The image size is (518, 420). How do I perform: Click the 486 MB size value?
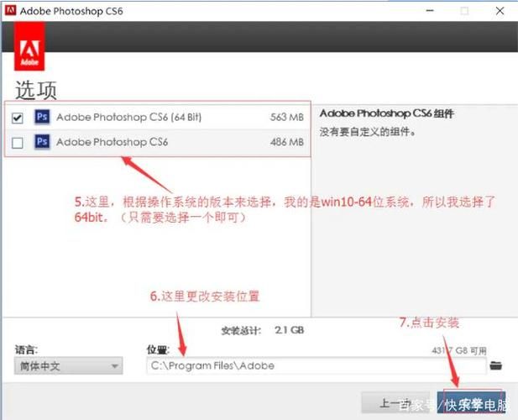tap(287, 142)
